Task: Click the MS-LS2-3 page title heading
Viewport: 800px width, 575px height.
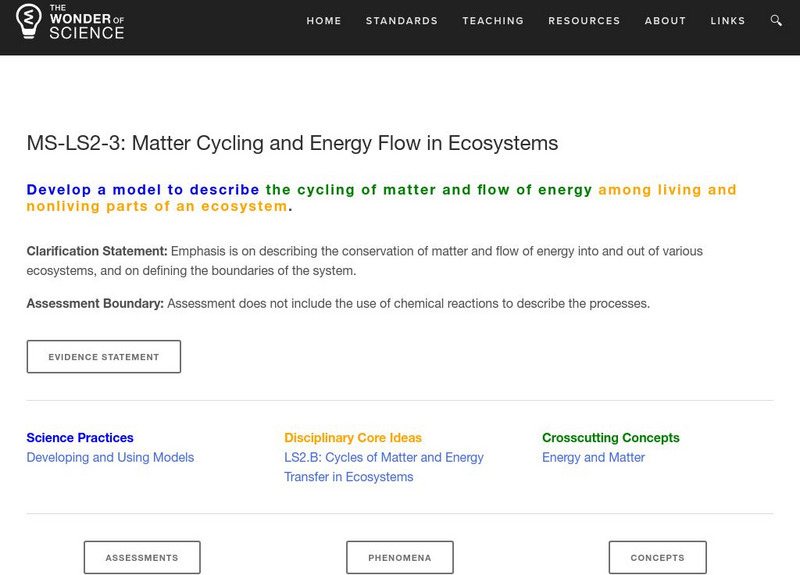Action: (x=292, y=143)
